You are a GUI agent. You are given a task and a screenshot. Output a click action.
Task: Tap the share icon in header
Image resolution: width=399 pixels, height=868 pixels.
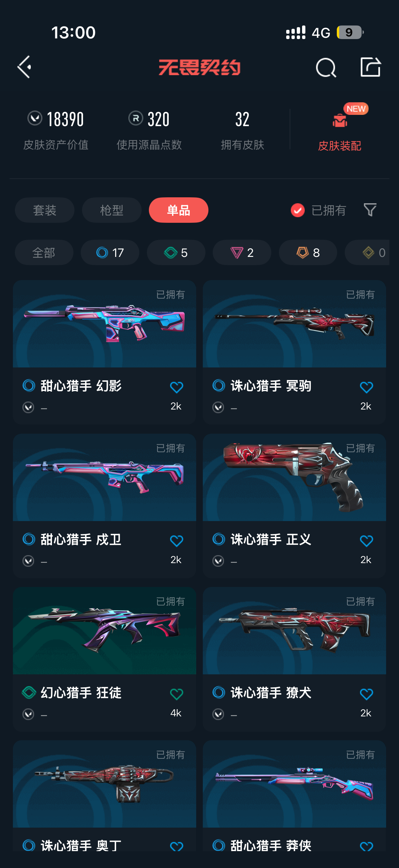point(370,67)
